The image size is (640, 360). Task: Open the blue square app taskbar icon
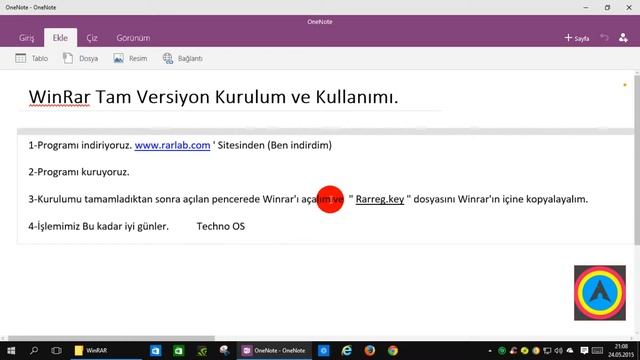pos(324,351)
